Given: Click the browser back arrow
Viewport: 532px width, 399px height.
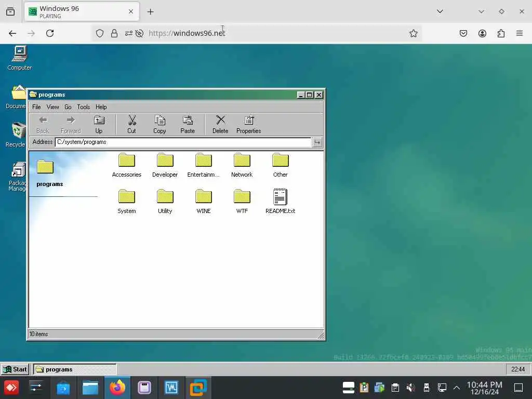Looking at the screenshot, I should pyautogui.click(x=12, y=33).
